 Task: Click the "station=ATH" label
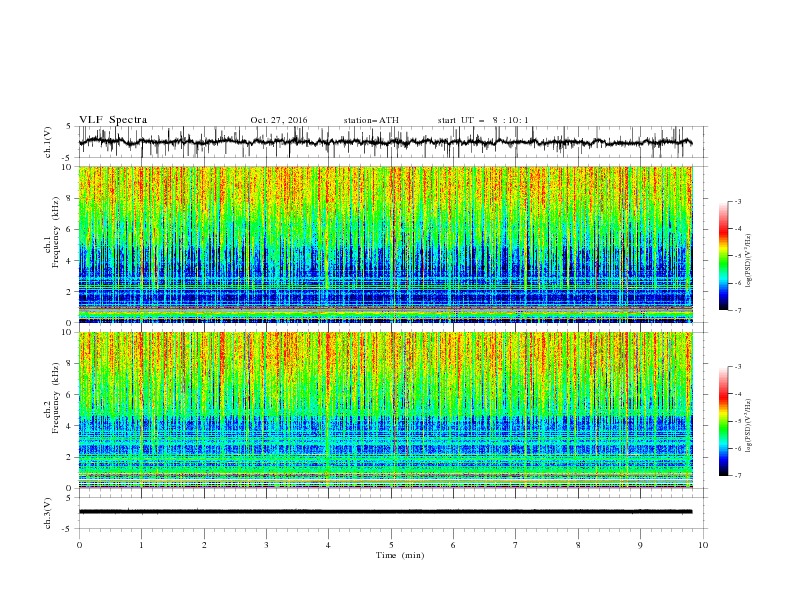coord(371,120)
